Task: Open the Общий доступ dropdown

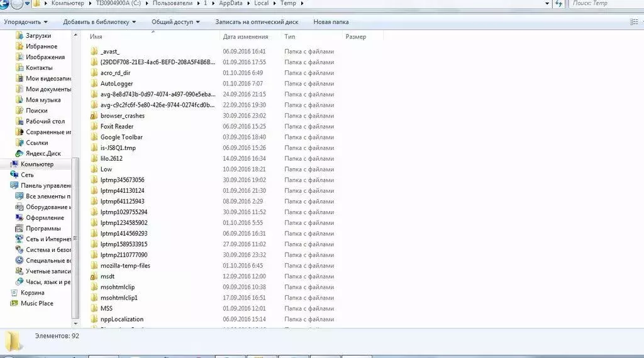Action: tap(175, 22)
